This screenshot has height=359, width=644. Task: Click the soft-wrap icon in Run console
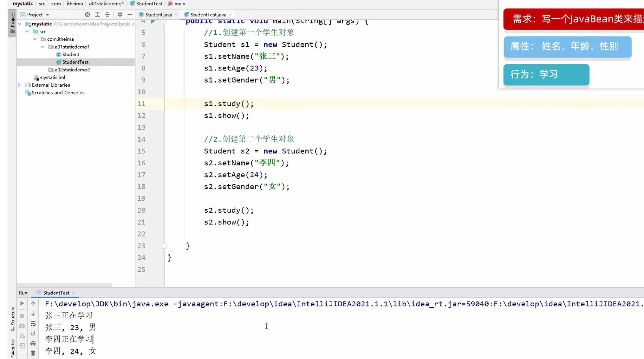[33, 324]
